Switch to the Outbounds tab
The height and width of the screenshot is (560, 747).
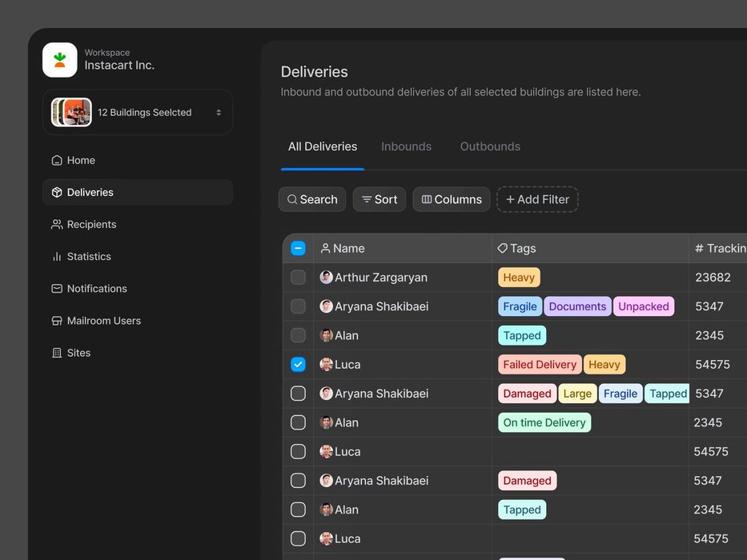click(490, 146)
